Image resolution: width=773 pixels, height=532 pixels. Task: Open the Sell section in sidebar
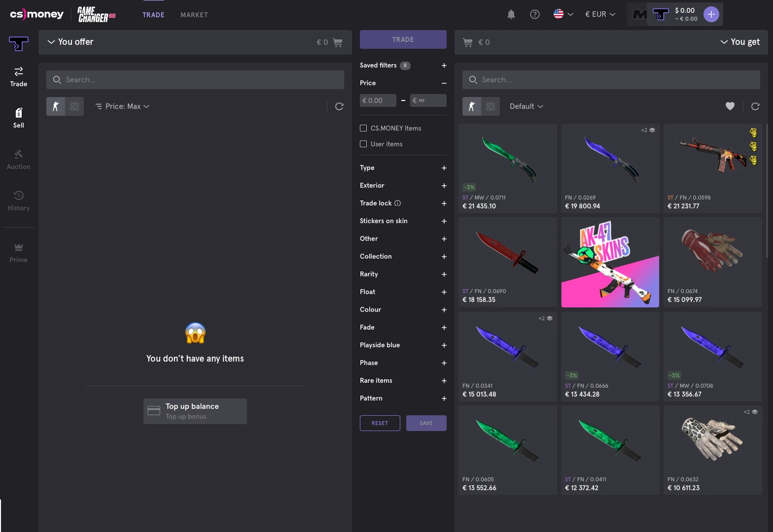(x=19, y=118)
